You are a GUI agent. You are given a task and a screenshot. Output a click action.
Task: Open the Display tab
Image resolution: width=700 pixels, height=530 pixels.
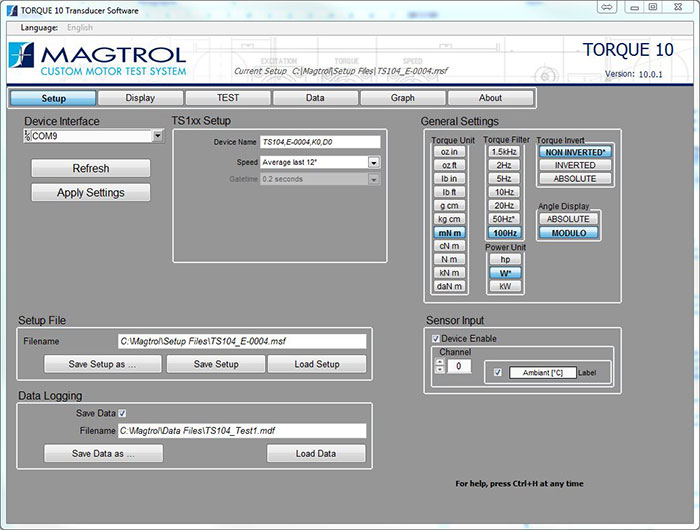point(140,98)
